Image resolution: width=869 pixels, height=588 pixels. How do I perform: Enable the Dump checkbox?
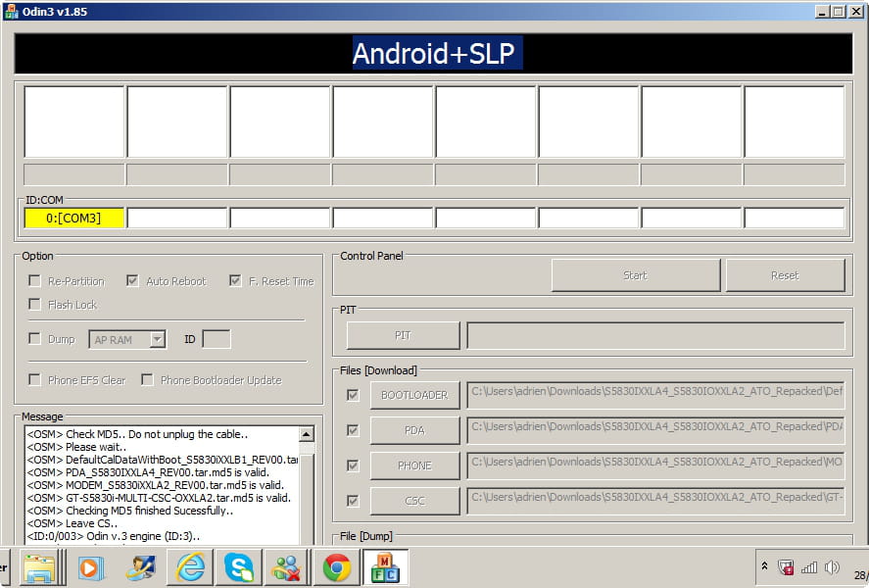coord(34,339)
